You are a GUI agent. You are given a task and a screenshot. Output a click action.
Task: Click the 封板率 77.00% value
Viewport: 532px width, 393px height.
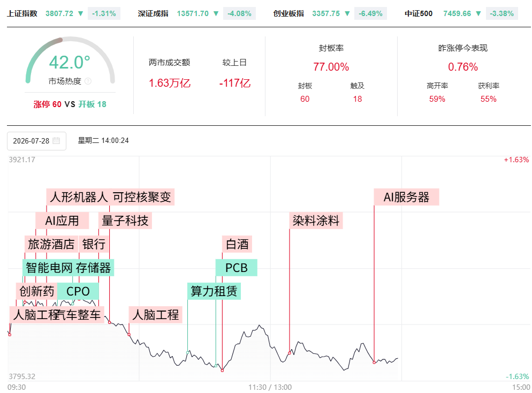click(x=331, y=67)
